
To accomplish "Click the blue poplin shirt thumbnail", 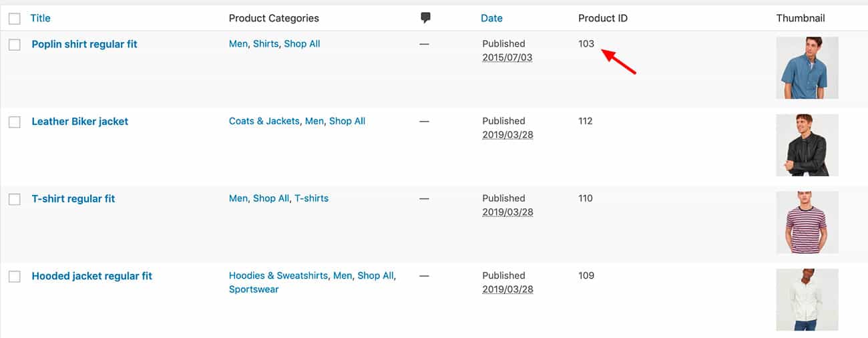I will click(x=807, y=68).
